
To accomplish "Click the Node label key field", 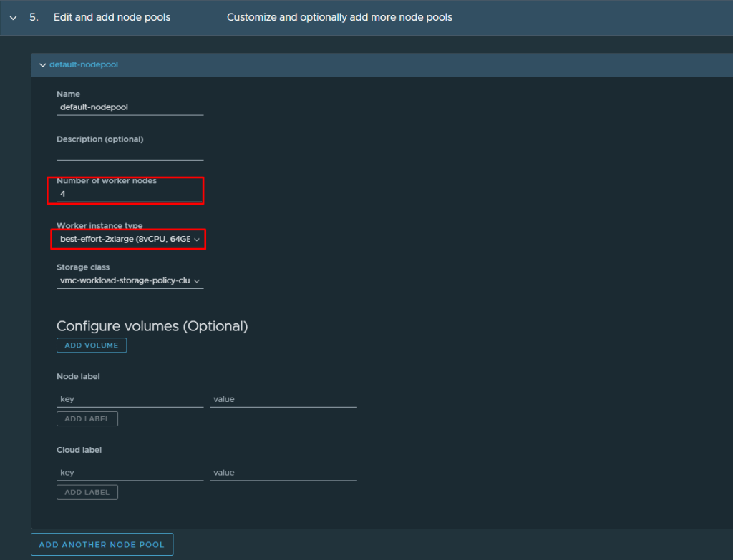I will click(x=130, y=399).
